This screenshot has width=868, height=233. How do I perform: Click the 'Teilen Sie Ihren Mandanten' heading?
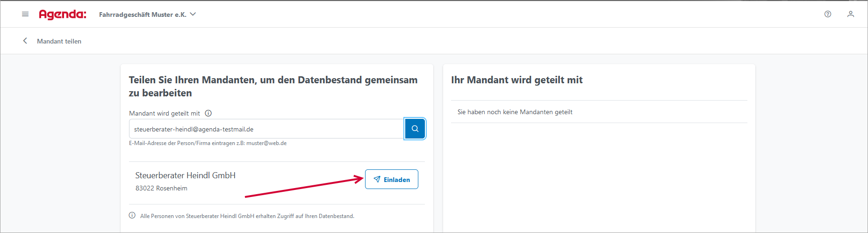pos(273,87)
